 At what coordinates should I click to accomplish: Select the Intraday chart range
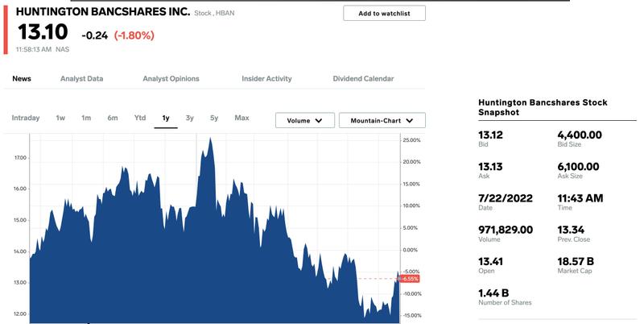tap(26, 118)
